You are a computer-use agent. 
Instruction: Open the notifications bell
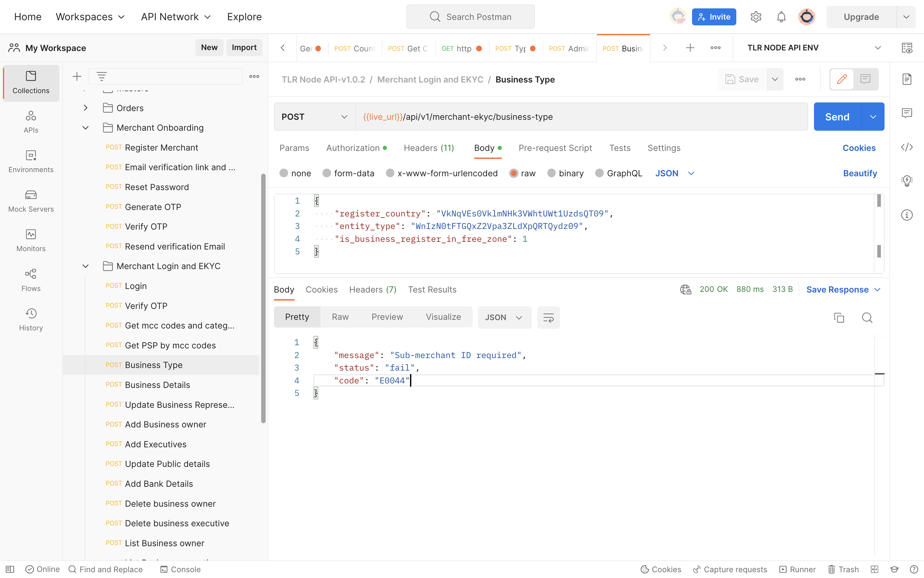[781, 17]
